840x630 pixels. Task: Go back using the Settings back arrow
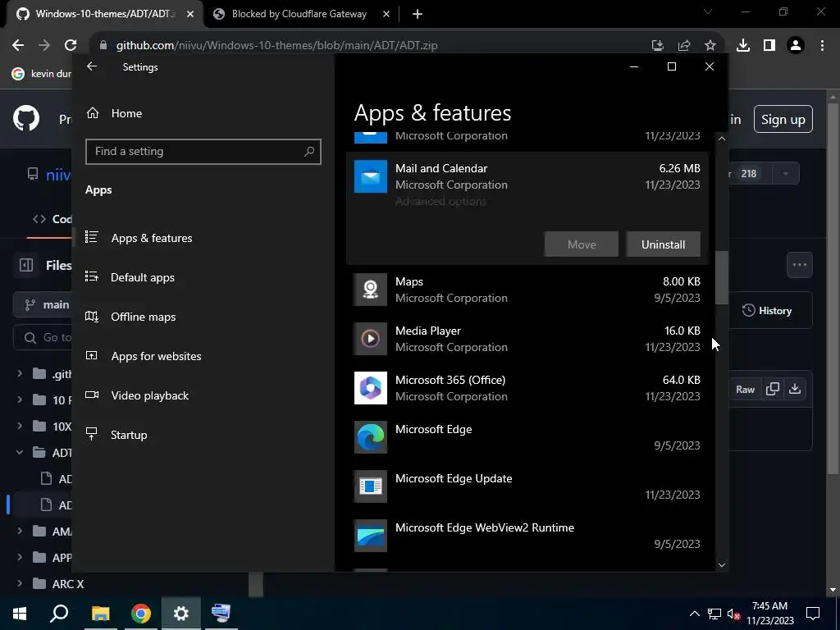(92, 66)
